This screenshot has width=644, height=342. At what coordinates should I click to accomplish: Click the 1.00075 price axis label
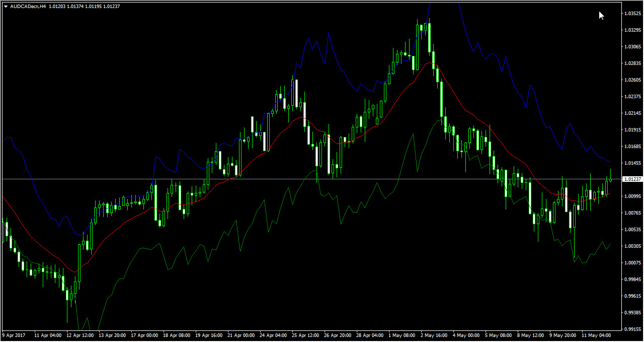pos(632,263)
